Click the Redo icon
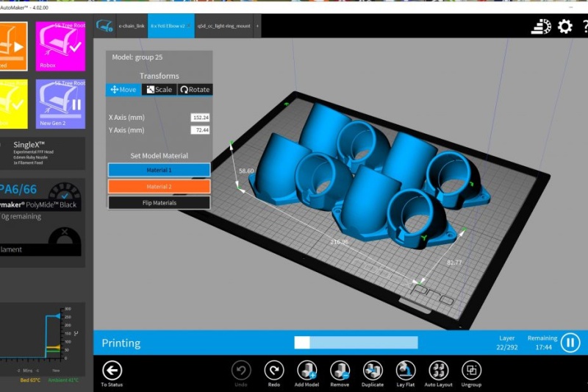Viewport: 588px width, 392px height. point(274,370)
